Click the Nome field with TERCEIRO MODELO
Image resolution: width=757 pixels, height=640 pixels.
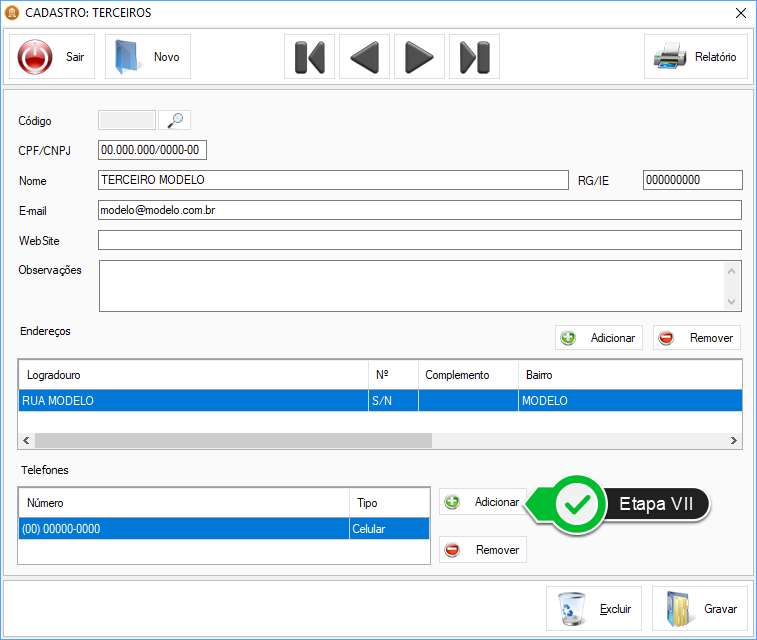coord(333,180)
